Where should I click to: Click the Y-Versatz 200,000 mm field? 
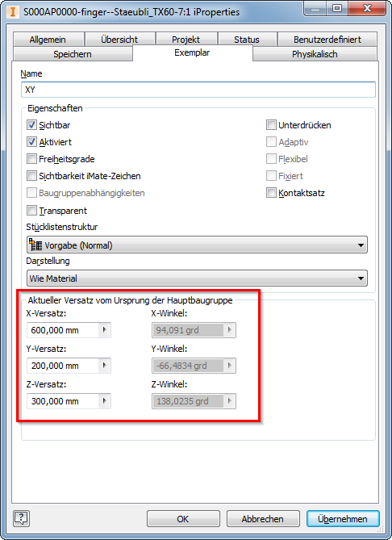click(64, 366)
